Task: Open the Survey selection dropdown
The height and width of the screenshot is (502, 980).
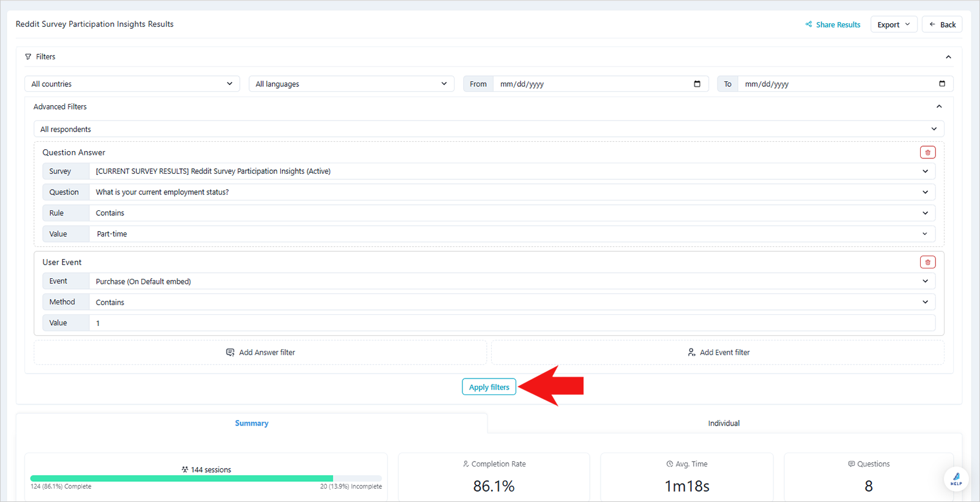Action: pos(512,171)
